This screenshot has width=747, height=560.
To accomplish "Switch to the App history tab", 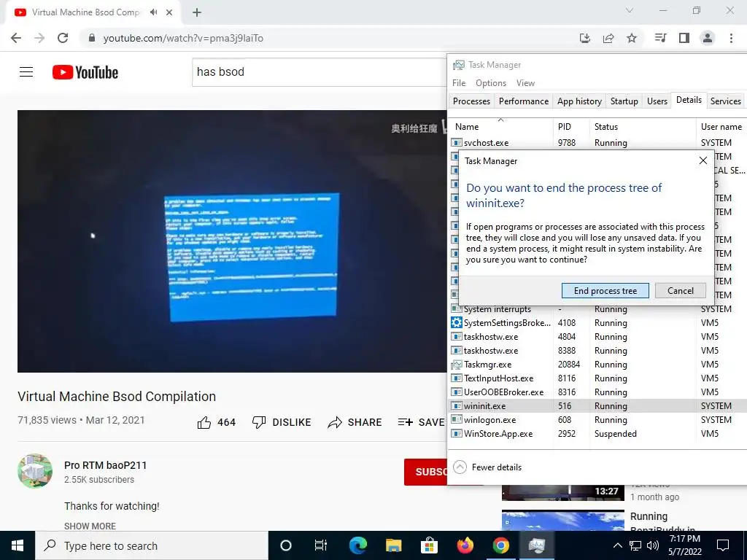I will point(579,101).
